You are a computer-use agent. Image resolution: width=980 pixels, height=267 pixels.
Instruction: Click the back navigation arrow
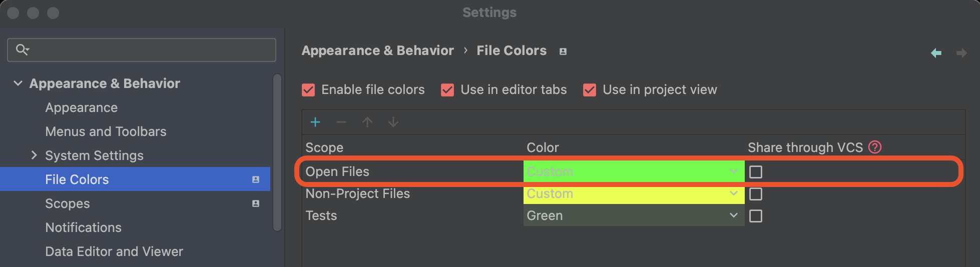(936, 52)
